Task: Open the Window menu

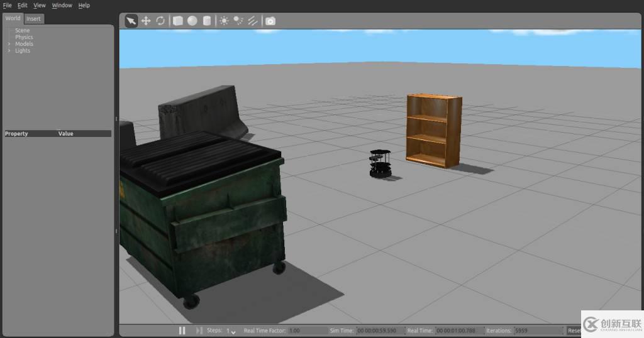Action: click(x=62, y=5)
